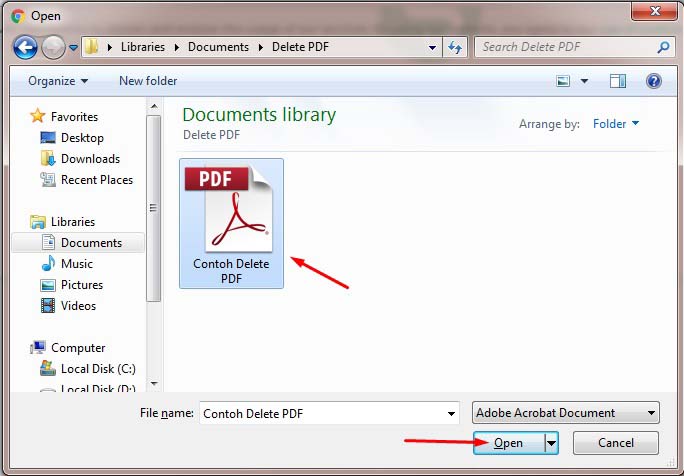This screenshot has height=476, width=684.
Task: Click the Open button
Action: [508, 443]
